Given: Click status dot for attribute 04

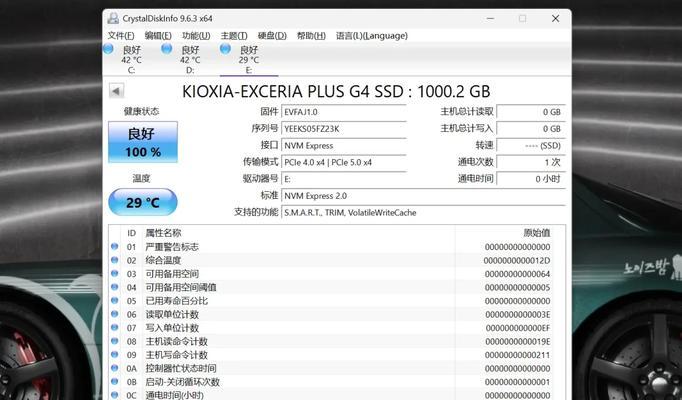Looking at the screenshot, I should (114, 287).
